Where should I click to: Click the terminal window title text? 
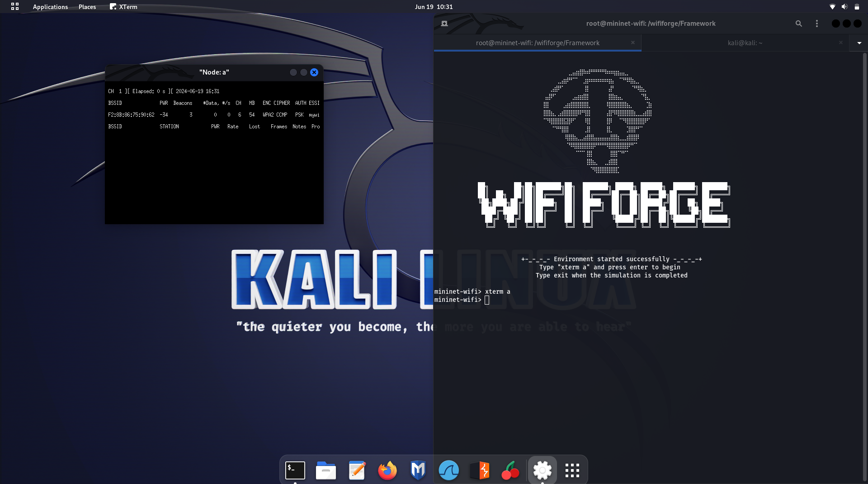click(x=651, y=23)
